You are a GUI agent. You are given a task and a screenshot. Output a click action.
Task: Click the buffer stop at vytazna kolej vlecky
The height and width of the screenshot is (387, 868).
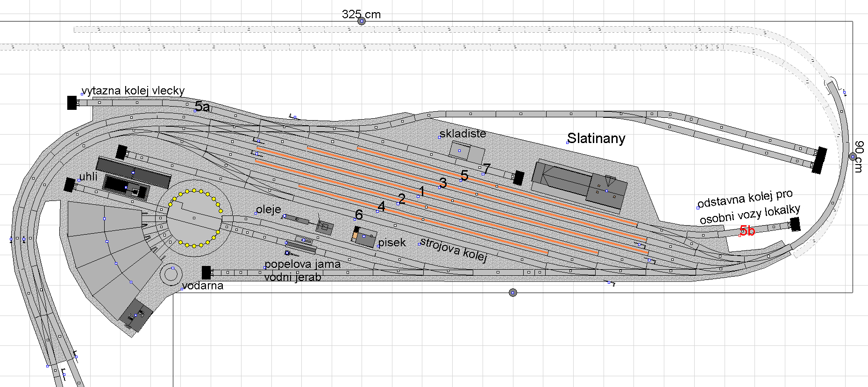pyautogui.click(x=72, y=103)
